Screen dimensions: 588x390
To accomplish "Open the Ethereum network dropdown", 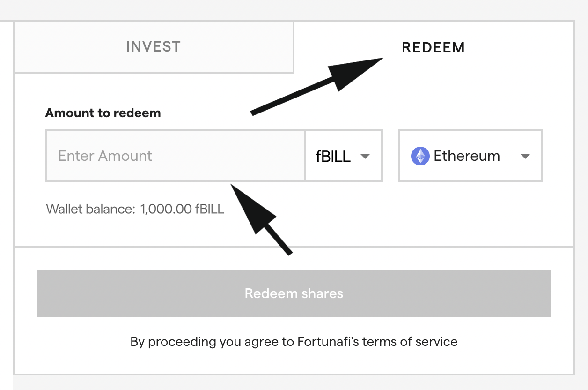I will click(470, 156).
